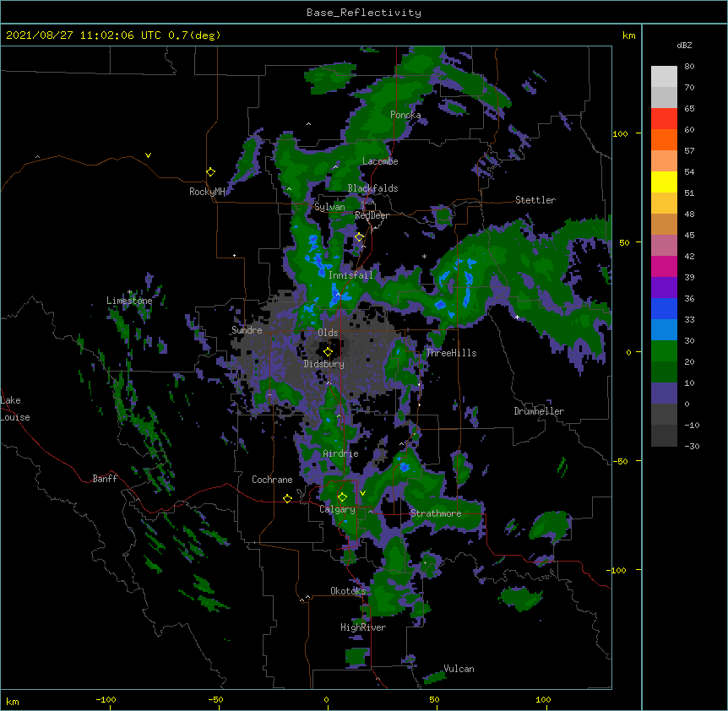Click the white plus marker northwest of Drumheller
This screenshot has height=711, width=728.
pyautogui.click(x=517, y=317)
